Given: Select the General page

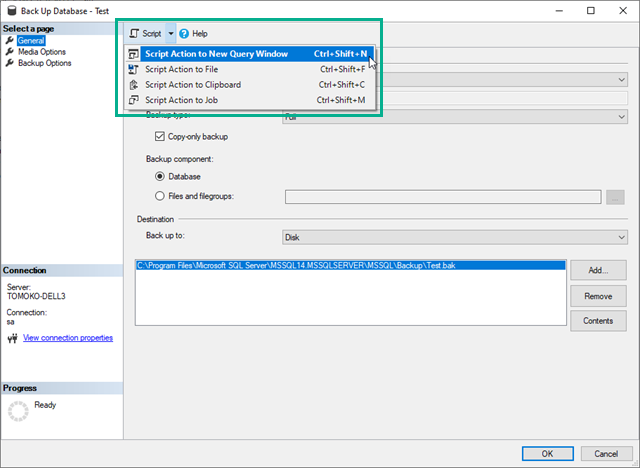Looking at the screenshot, I should [31, 40].
